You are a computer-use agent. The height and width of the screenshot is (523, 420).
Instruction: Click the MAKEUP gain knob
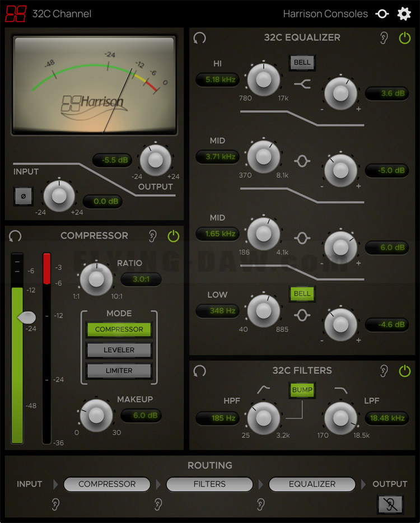96,415
